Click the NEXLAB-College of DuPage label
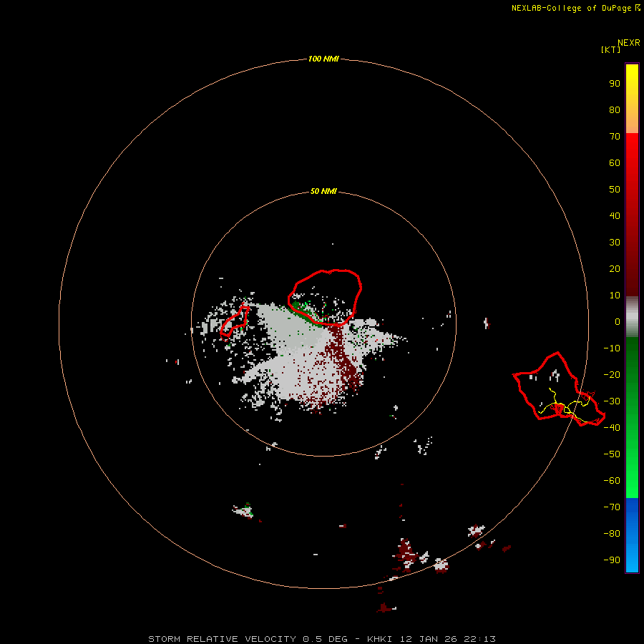This screenshot has width=644, height=644. point(571,8)
